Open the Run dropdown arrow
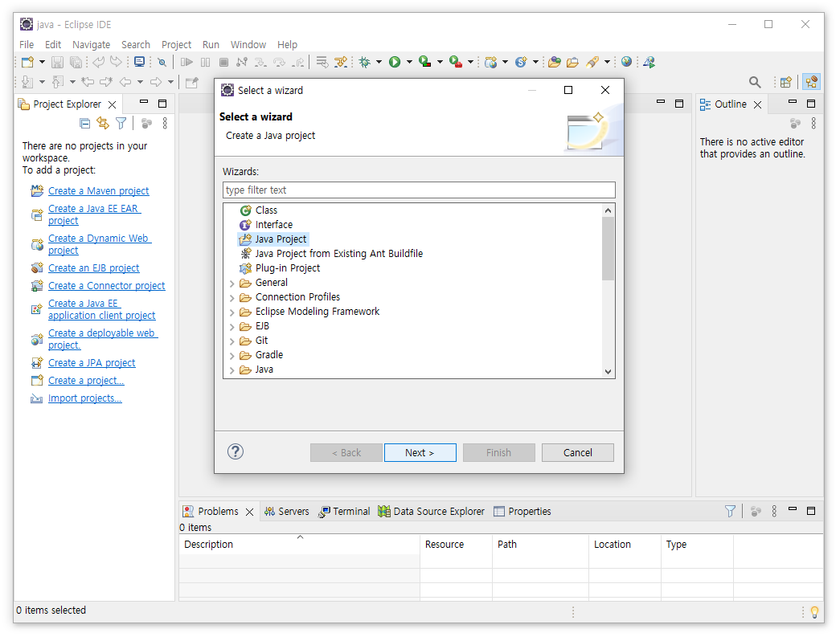Image resolution: width=840 pixels, height=641 pixels. (x=409, y=62)
